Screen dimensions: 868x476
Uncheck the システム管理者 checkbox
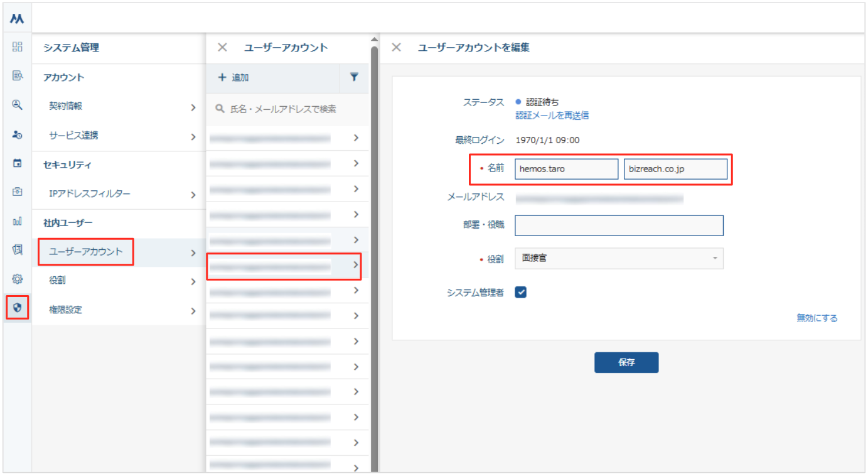[520, 292]
